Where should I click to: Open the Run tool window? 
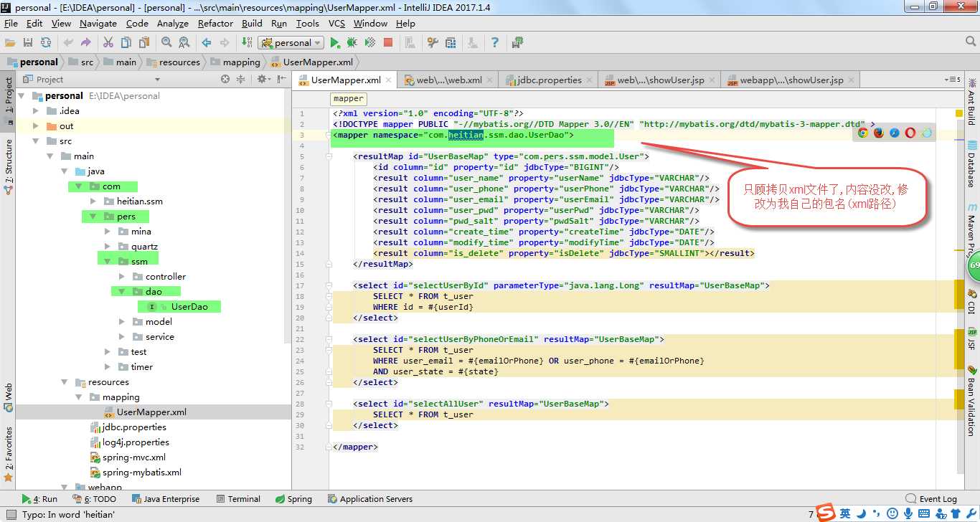tap(39, 499)
